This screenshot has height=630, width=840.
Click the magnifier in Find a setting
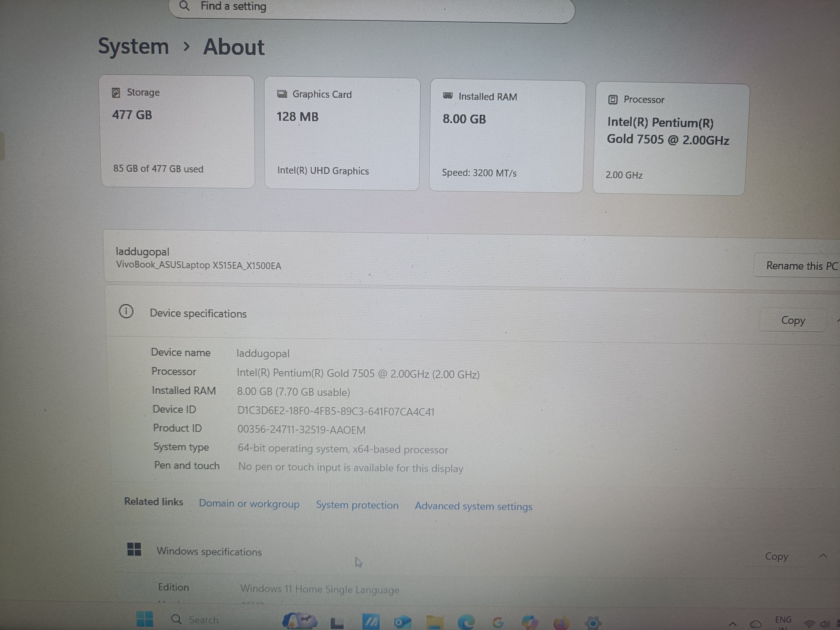185,6
